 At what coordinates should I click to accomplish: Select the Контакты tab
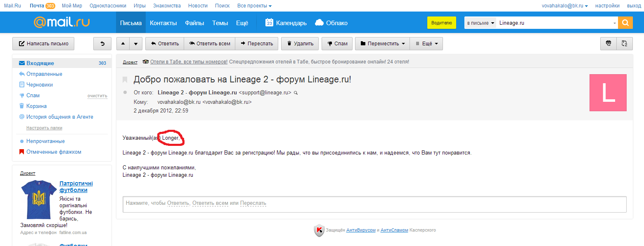coord(163,23)
